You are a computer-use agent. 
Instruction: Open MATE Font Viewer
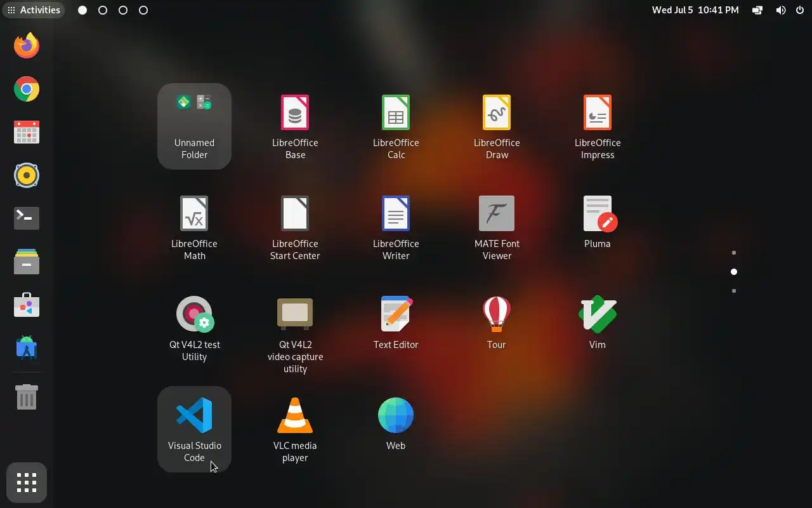coord(497,227)
